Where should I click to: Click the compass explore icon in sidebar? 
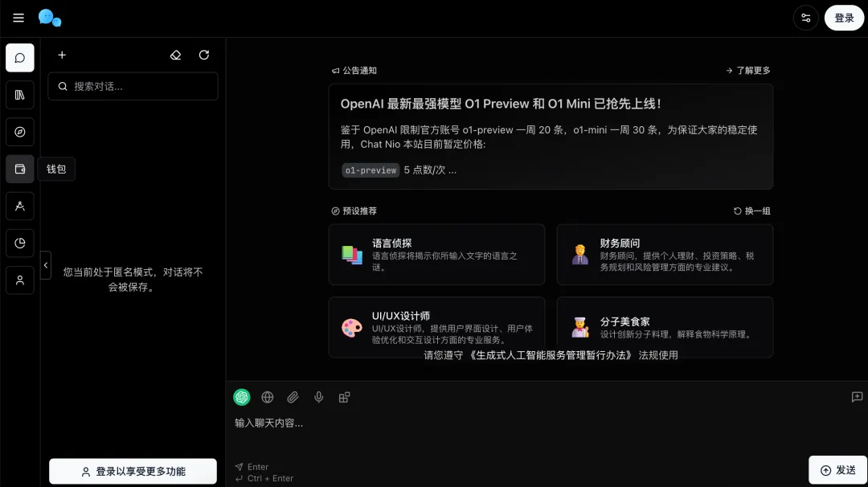[x=20, y=132]
